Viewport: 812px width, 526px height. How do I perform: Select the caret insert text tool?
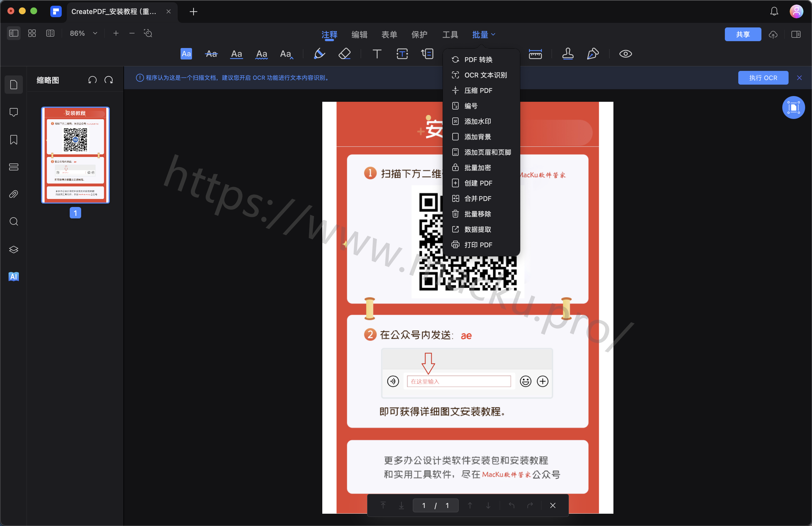pyautogui.click(x=287, y=54)
